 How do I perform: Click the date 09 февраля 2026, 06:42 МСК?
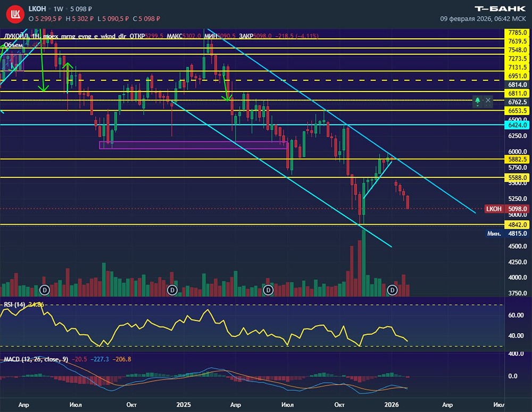coord(483,19)
